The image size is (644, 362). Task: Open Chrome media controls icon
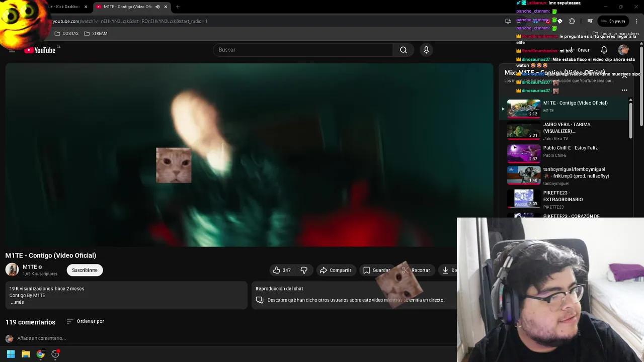coord(590,21)
